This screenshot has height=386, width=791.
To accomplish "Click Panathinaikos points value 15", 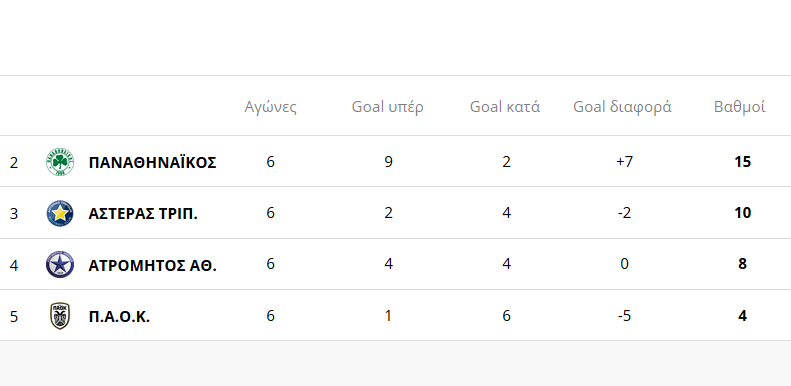I will [743, 162].
